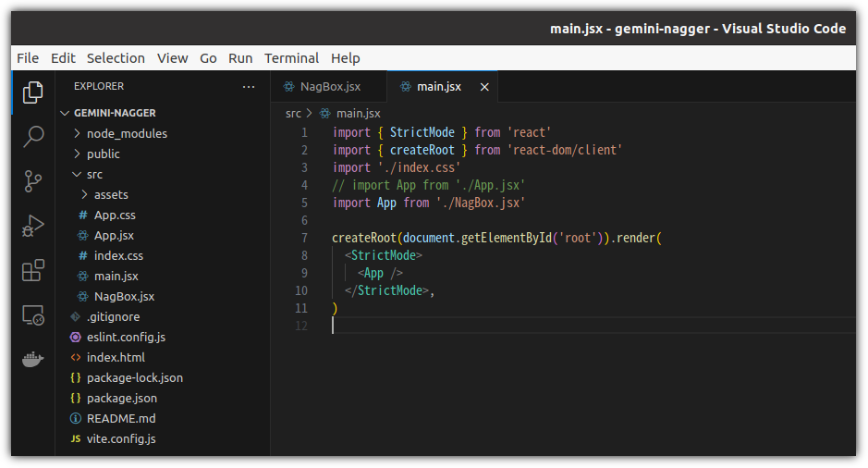Open the Run menu
Image resolution: width=868 pixels, height=468 pixels.
240,58
